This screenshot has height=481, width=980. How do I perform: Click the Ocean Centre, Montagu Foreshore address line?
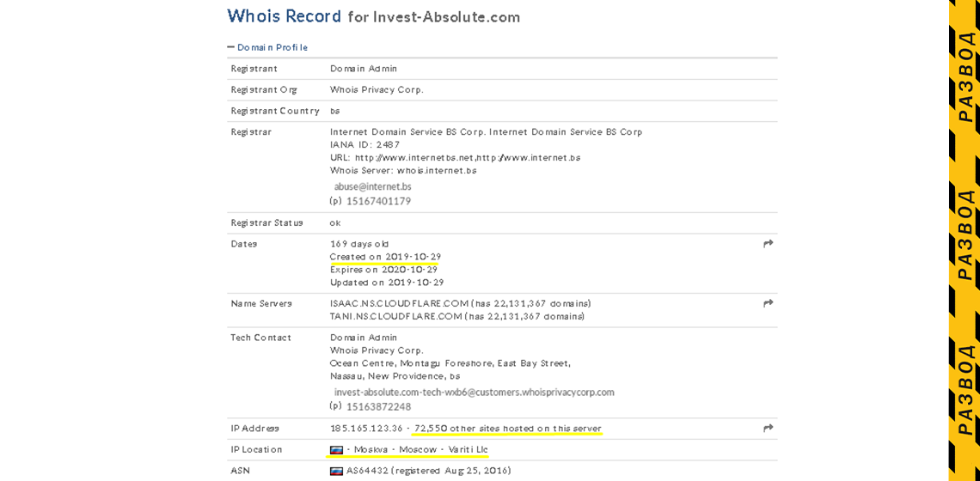point(450,363)
